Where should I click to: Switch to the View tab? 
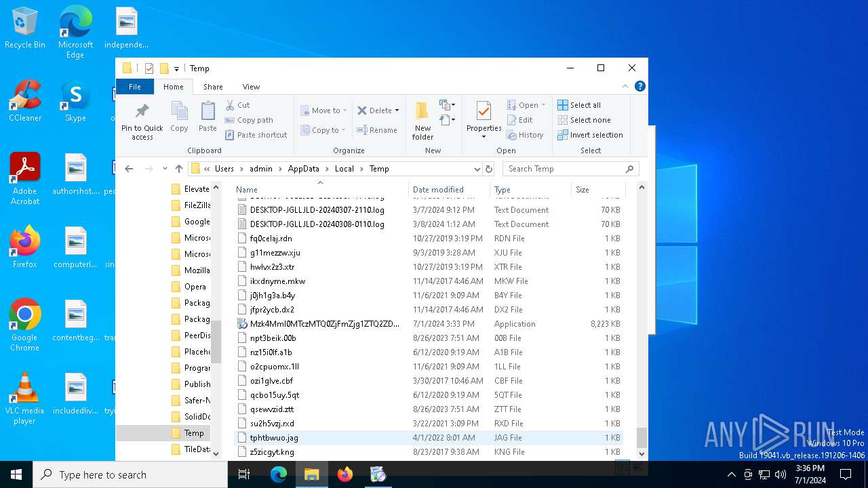pos(251,87)
